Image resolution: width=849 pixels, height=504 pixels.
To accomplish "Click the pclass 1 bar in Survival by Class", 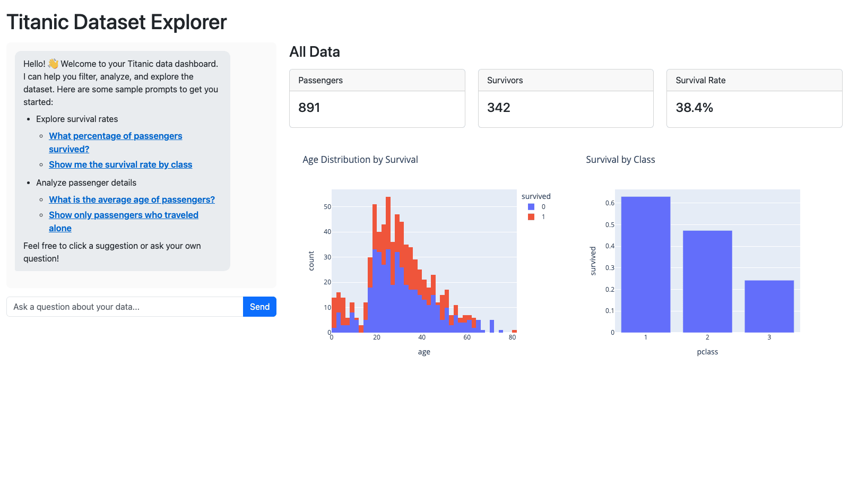I will [645, 265].
